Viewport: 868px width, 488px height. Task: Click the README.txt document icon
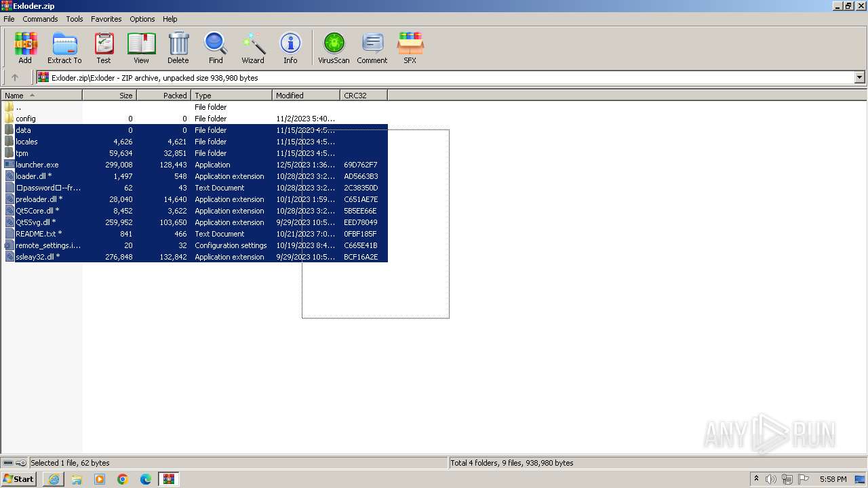point(9,234)
